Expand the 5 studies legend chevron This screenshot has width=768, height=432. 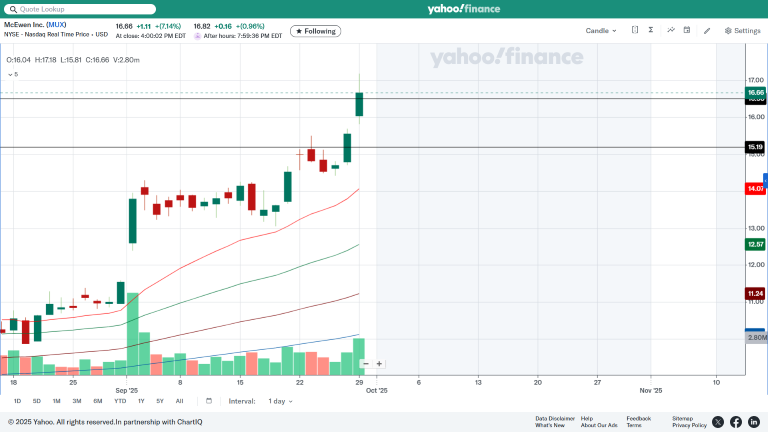(x=10, y=74)
